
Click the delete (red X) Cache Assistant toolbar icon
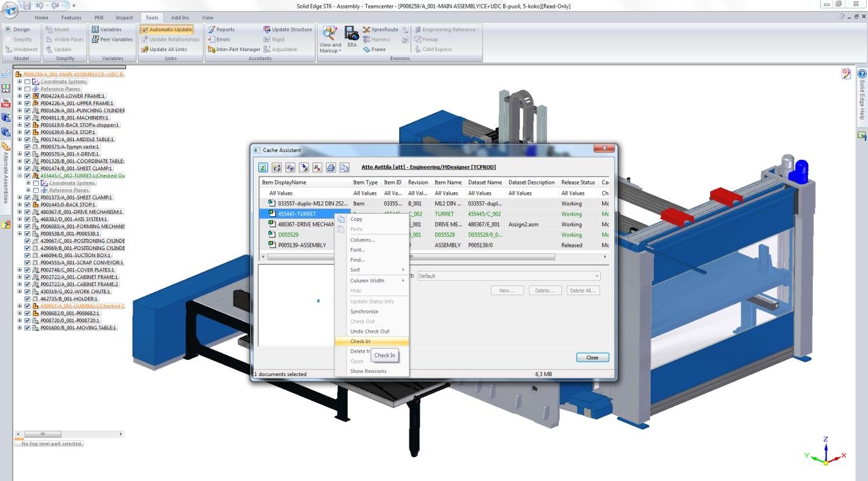[x=317, y=167]
